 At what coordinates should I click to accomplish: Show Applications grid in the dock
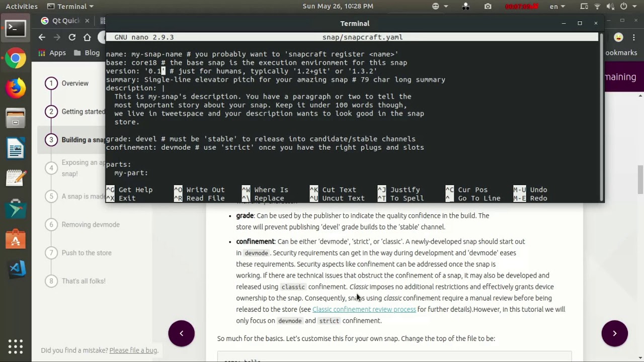click(16, 346)
